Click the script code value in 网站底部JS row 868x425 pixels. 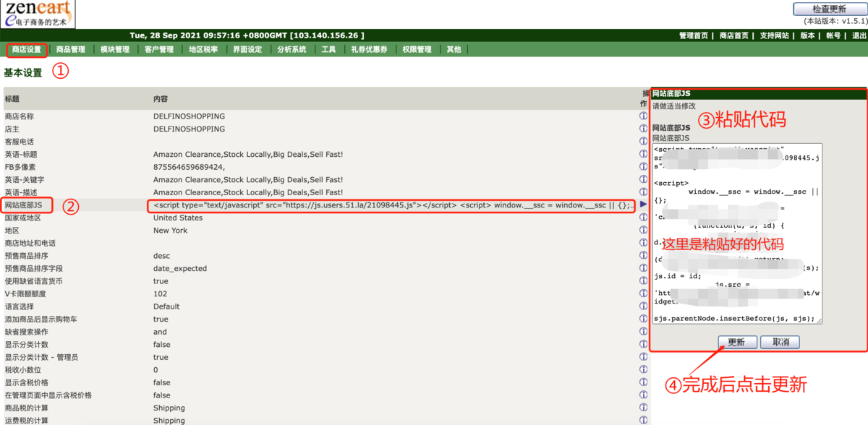coord(393,205)
